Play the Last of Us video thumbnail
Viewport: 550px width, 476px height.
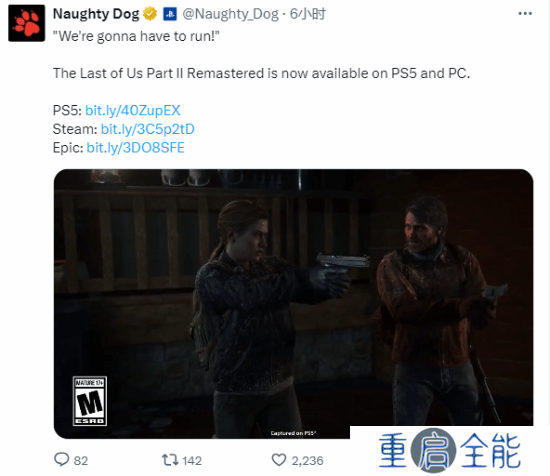294,304
